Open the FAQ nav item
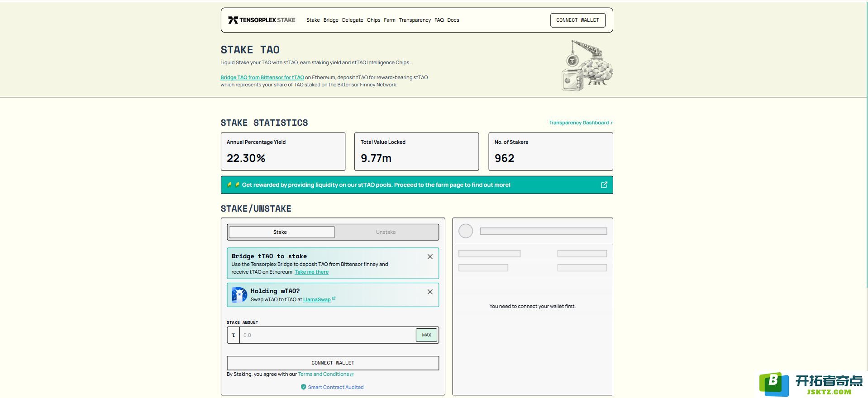This screenshot has width=868, height=398. [439, 20]
